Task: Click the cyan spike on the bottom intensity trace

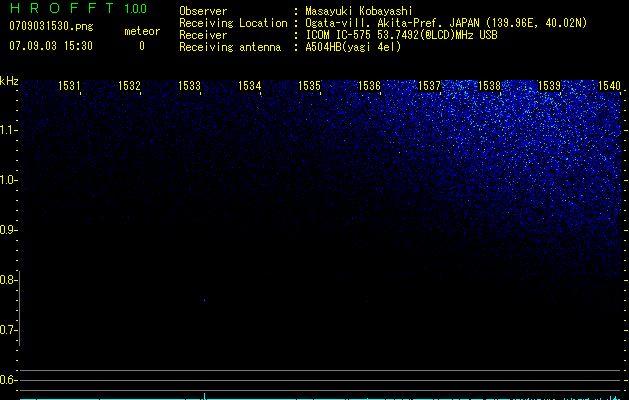Action: coord(205,396)
